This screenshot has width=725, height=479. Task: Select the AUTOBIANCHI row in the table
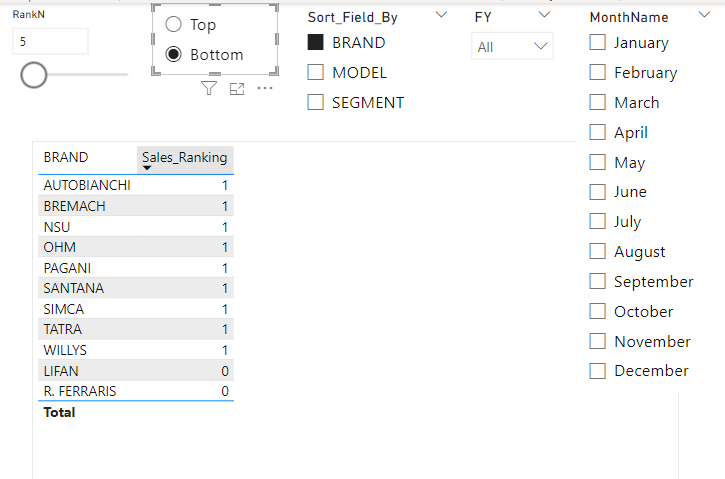point(87,185)
